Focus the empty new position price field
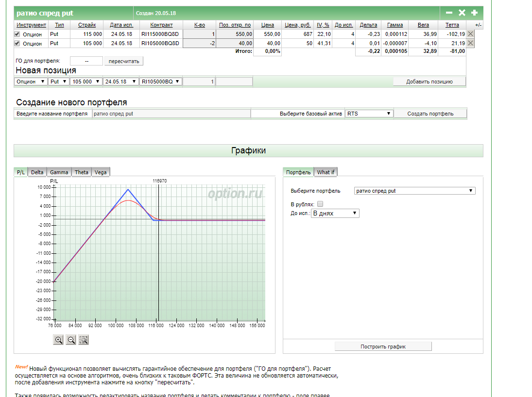The width and height of the screenshot is (532, 397). pyautogui.click(x=235, y=82)
